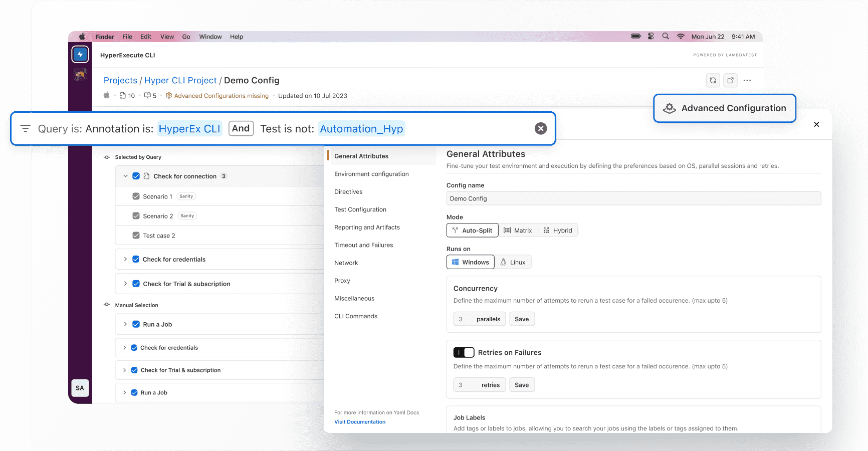The image size is (868, 451).
Task: Open the three-dot more options menu
Action: point(748,80)
